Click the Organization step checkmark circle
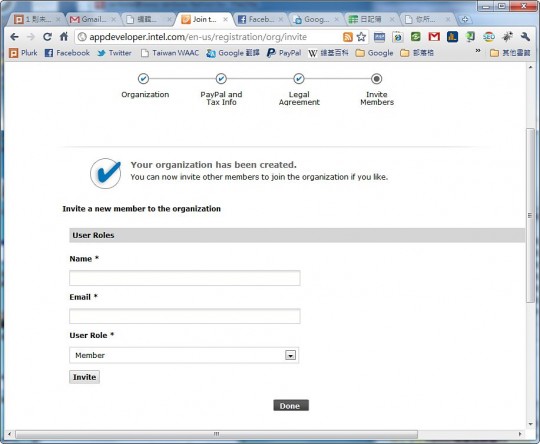Image resolution: width=540 pixels, height=444 pixels. [143, 79]
